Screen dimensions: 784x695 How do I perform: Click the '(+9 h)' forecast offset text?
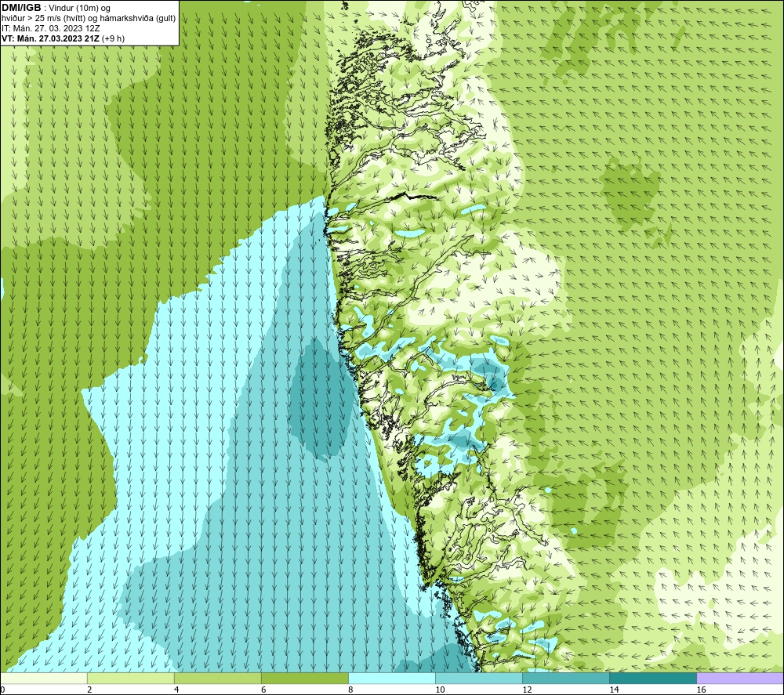(114, 38)
